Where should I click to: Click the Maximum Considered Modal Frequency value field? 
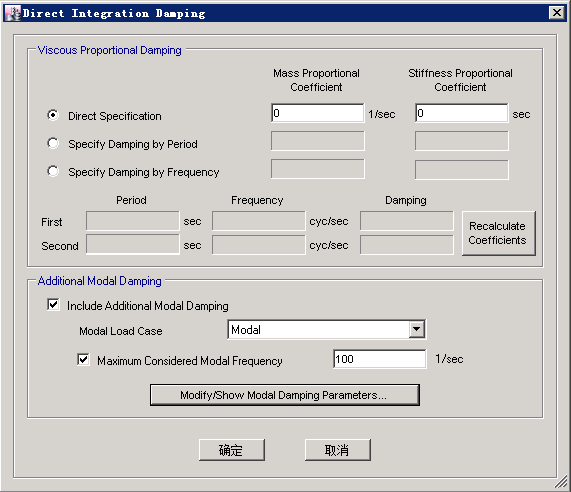pos(379,359)
